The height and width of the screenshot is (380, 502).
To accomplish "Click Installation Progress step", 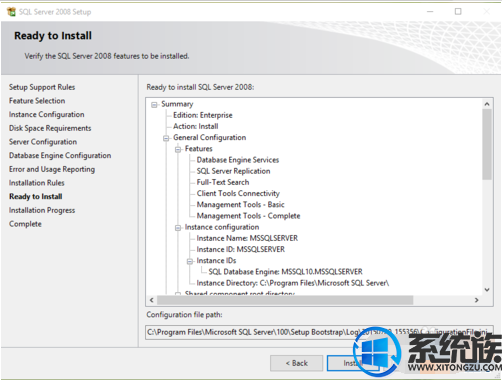I will point(42,210).
